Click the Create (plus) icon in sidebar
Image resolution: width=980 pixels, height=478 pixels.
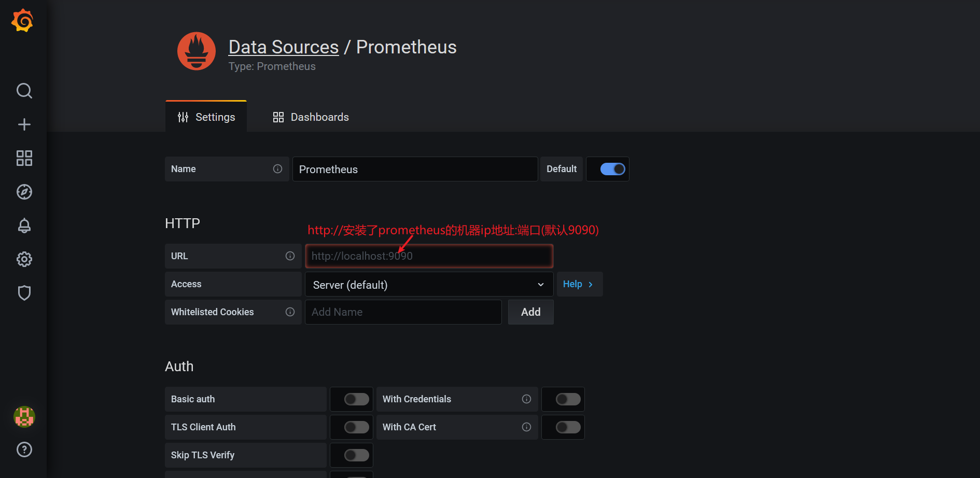[24, 124]
